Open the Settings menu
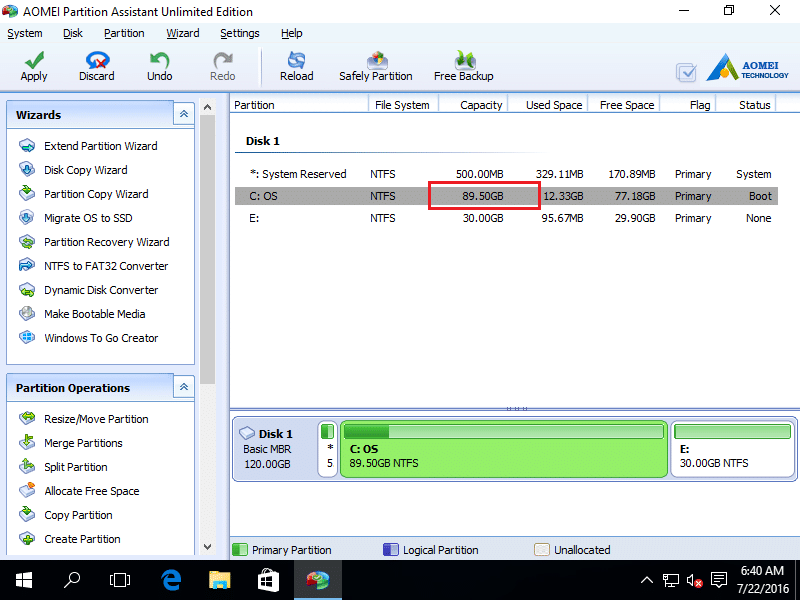 tap(240, 33)
